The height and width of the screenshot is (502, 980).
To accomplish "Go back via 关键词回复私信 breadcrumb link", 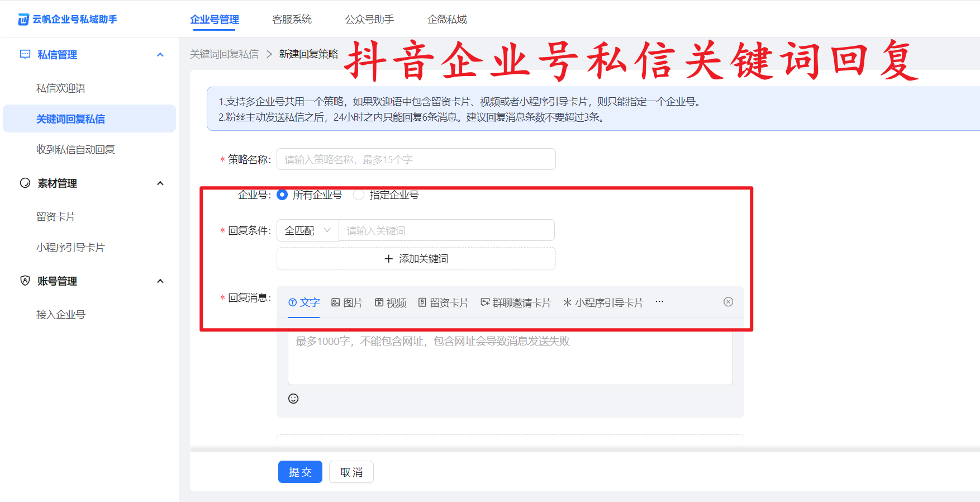I will click(x=224, y=54).
